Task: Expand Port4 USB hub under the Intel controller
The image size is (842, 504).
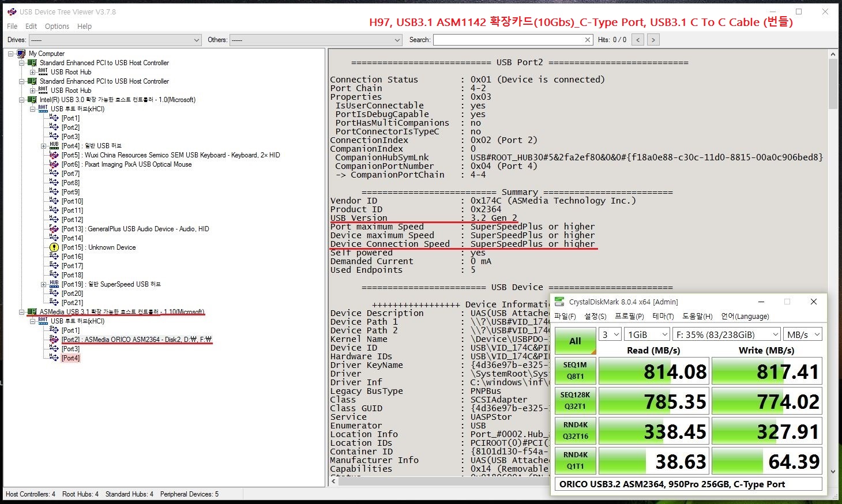Action: tap(44, 146)
